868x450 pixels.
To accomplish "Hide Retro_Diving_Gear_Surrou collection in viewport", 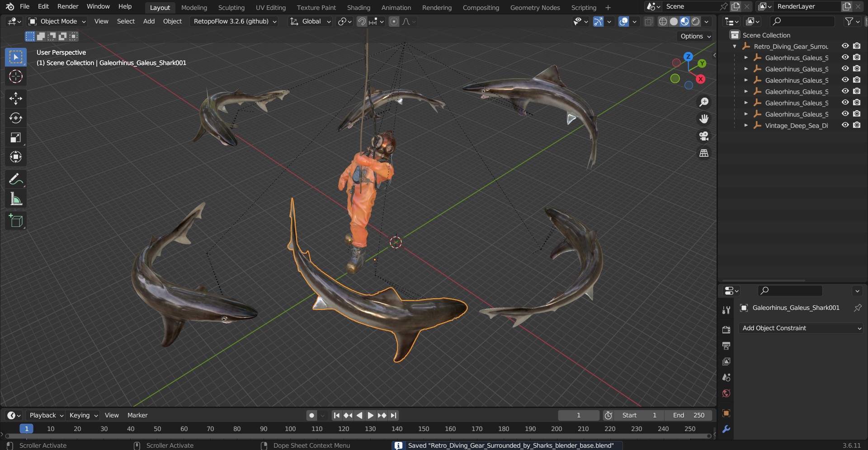I will [845, 46].
